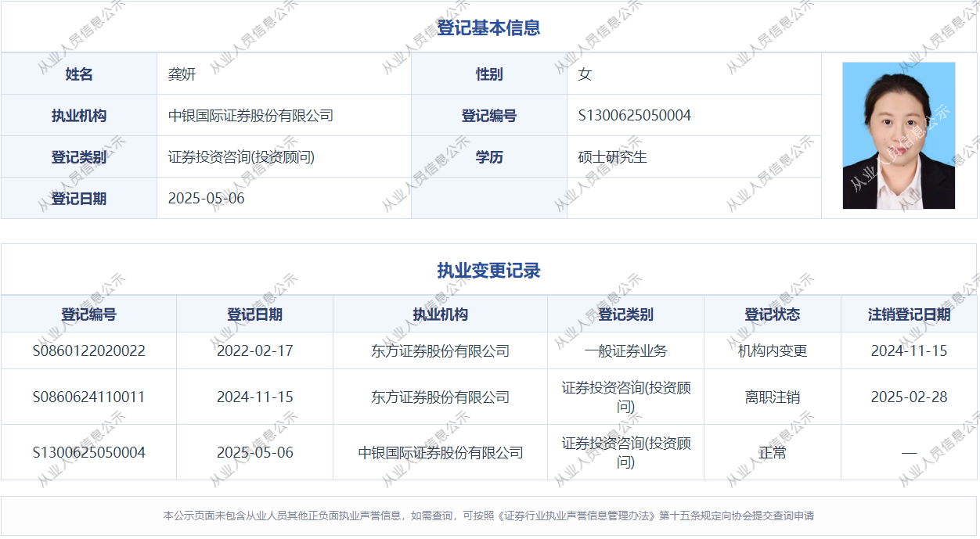
Task: Select registration number S0860122020022
Action: click(x=88, y=351)
